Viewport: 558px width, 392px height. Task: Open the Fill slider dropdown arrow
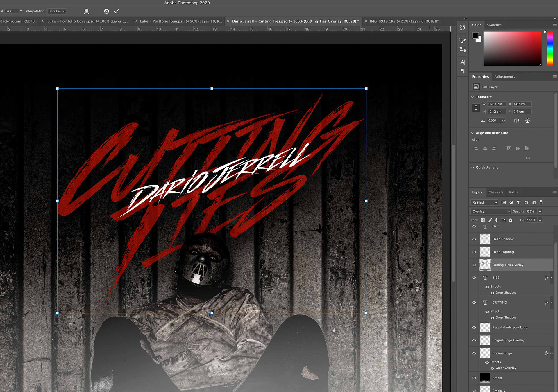coord(540,220)
